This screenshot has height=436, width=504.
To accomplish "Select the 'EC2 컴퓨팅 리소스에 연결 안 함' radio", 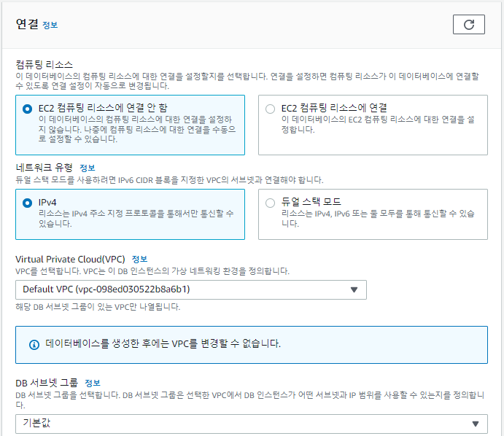I will (27, 109).
